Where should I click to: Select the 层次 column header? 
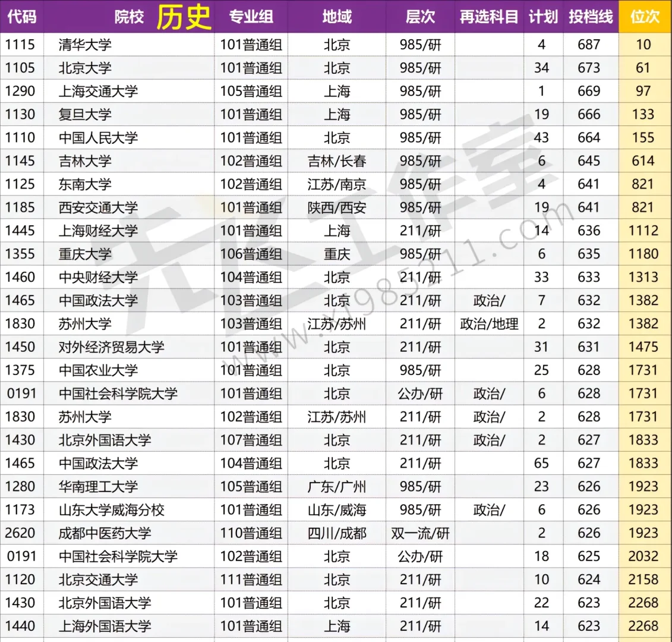tap(420, 17)
